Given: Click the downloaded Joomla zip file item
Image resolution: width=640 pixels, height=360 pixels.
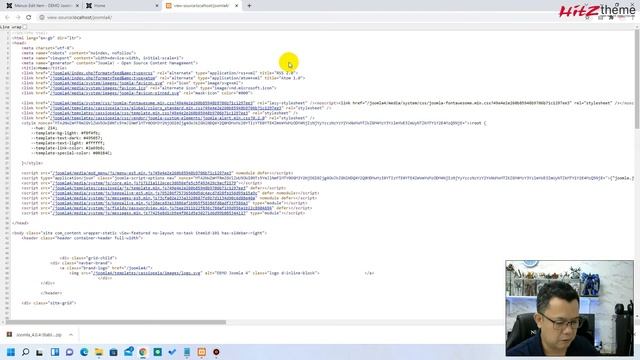Looking at the screenshot, I should (35, 335).
